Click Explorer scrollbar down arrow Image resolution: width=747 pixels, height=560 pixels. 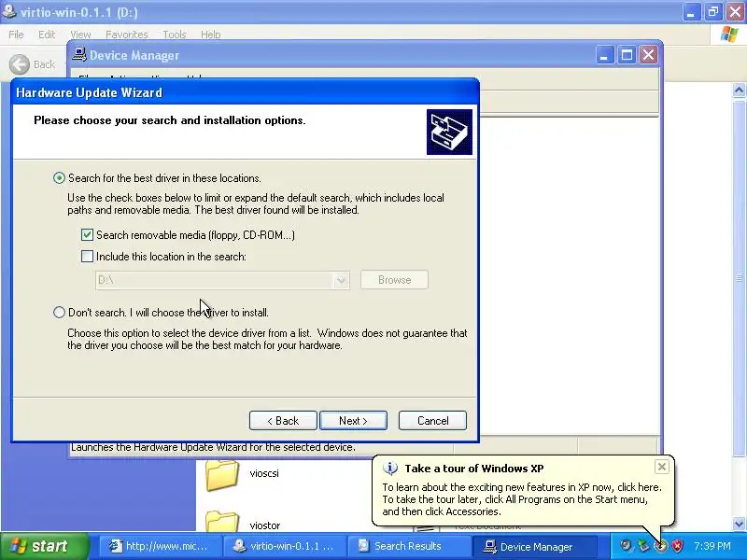coord(740,525)
